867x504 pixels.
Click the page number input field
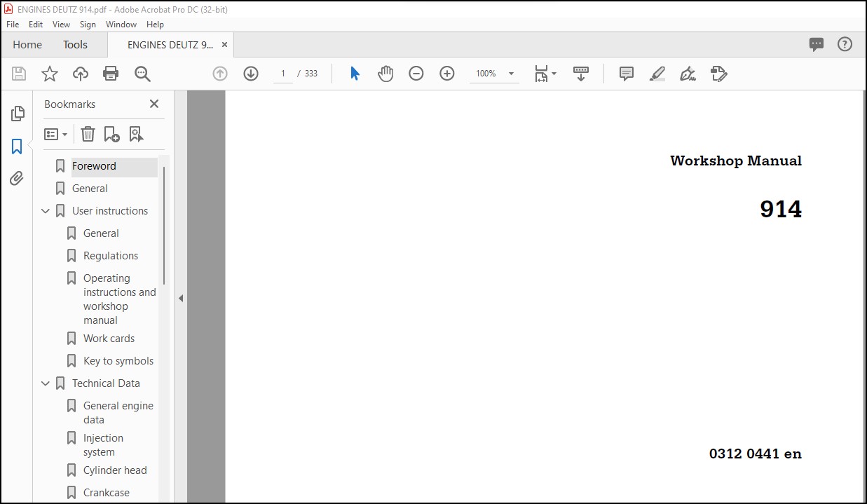[x=283, y=74]
